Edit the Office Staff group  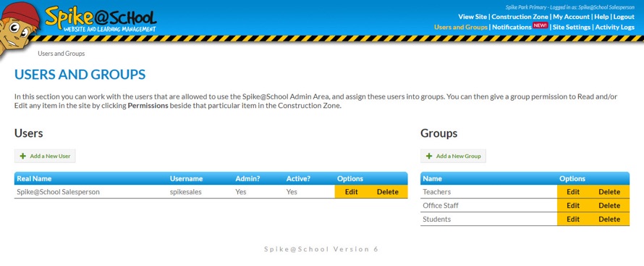[x=573, y=206]
